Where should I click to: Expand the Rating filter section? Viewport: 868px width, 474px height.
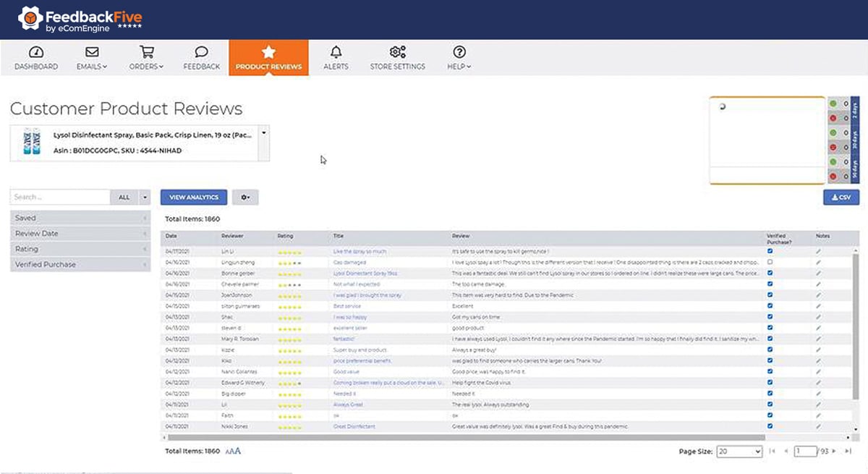80,248
